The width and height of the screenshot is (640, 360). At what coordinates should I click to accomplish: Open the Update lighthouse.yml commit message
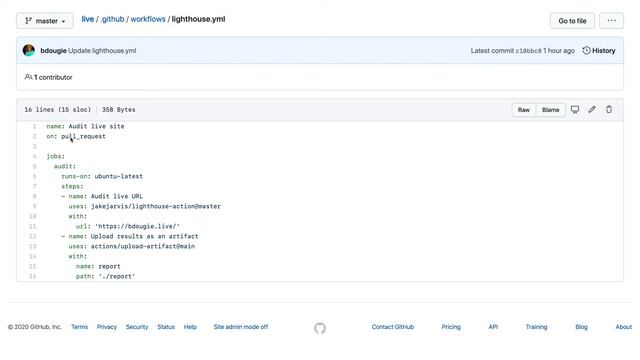pos(102,51)
